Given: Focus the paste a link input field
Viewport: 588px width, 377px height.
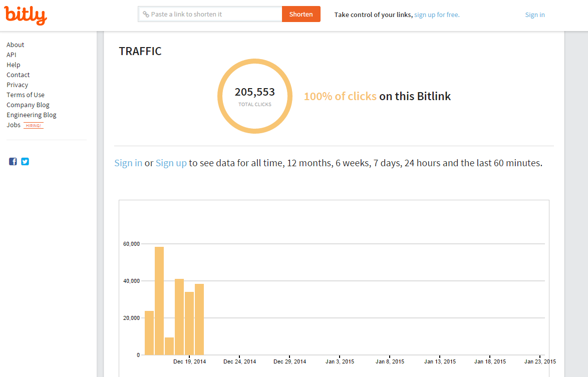Looking at the screenshot, I should tap(210, 14).
